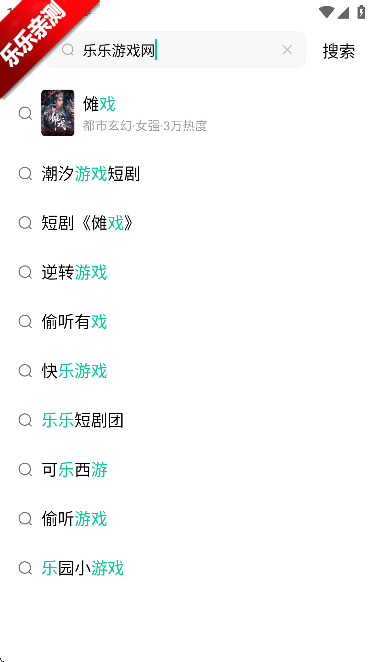This screenshot has height=662, width=372.
Task: Focus the 乐乐游戏网 search input field
Action: [175, 49]
